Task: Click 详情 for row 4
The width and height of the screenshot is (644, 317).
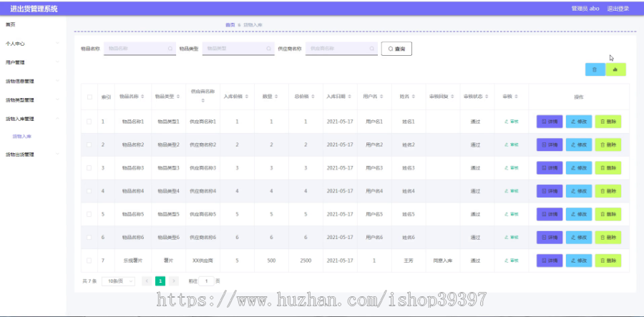Action: [x=550, y=191]
